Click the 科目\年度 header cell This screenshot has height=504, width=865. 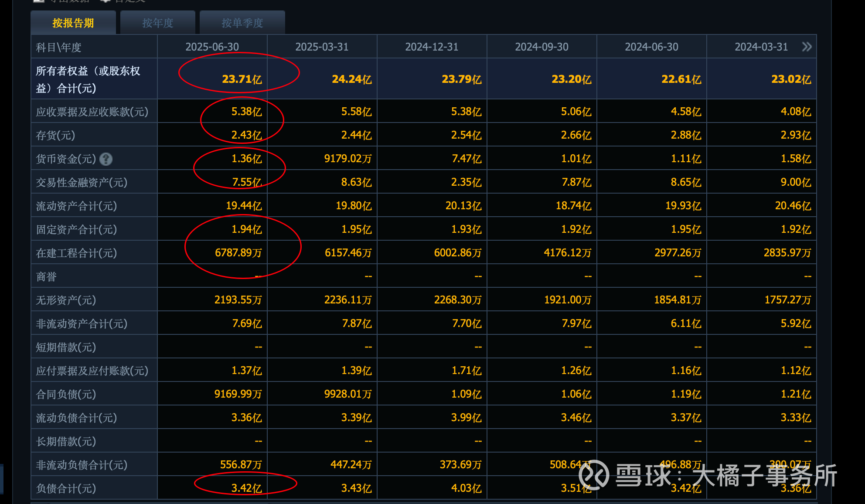point(59,47)
